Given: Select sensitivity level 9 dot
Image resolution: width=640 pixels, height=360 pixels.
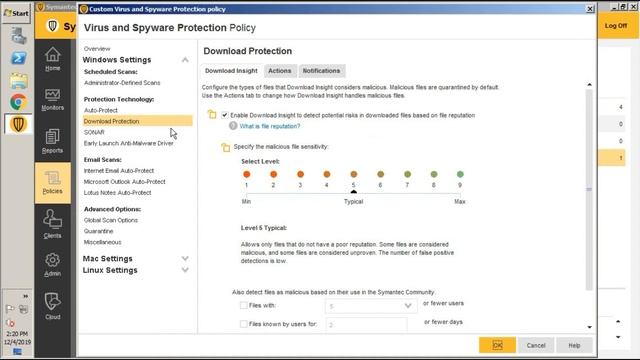Looking at the screenshot, I should [460, 174].
